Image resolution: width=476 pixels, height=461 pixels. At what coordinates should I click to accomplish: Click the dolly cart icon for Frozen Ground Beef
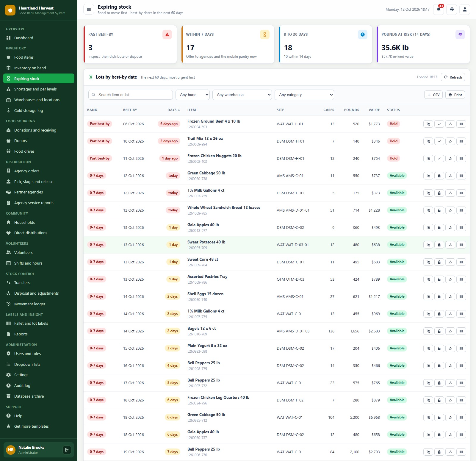[x=428, y=124]
